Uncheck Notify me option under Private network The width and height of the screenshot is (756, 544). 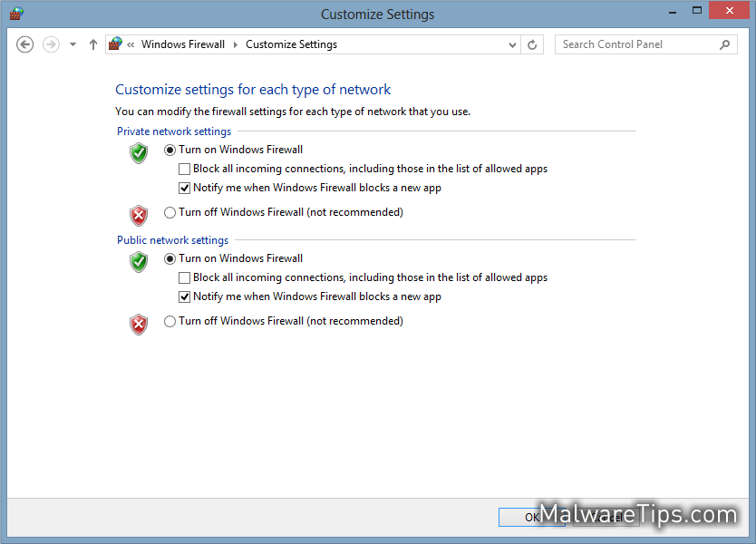(x=184, y=188)
